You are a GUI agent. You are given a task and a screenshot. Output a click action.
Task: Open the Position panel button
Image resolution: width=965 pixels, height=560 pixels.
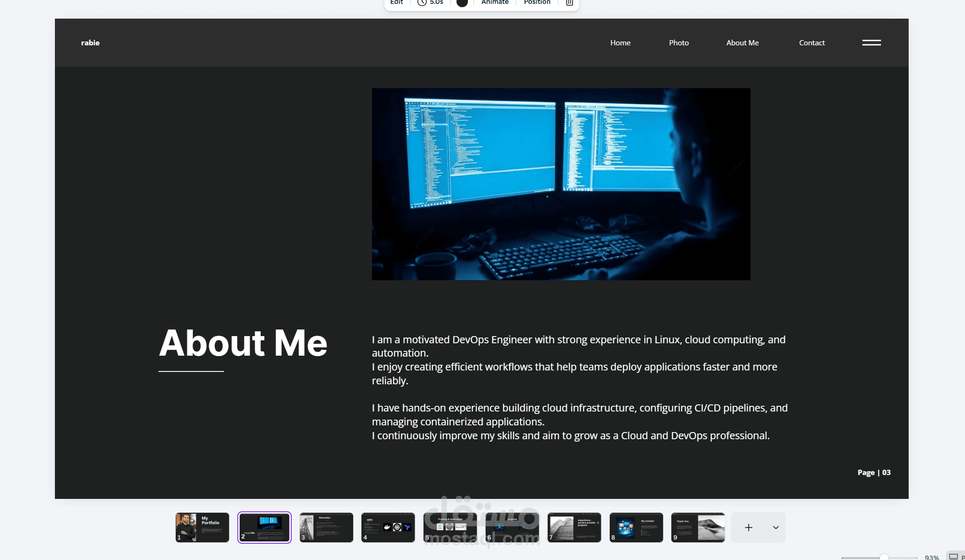(x=537, y=2)
